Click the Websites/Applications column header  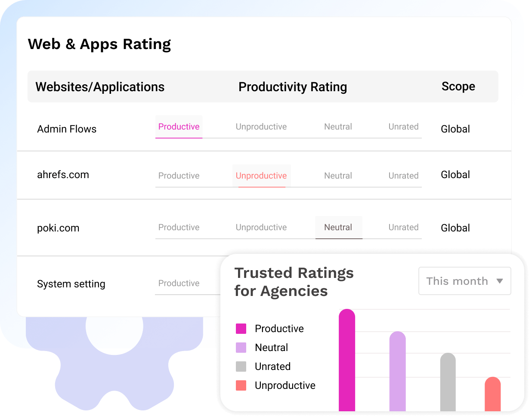tap(100, 86)
